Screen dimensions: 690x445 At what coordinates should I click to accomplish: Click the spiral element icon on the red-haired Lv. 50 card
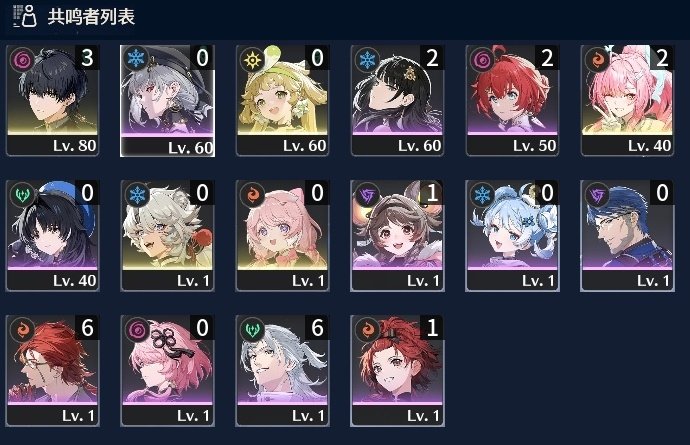tap(482, 59)
